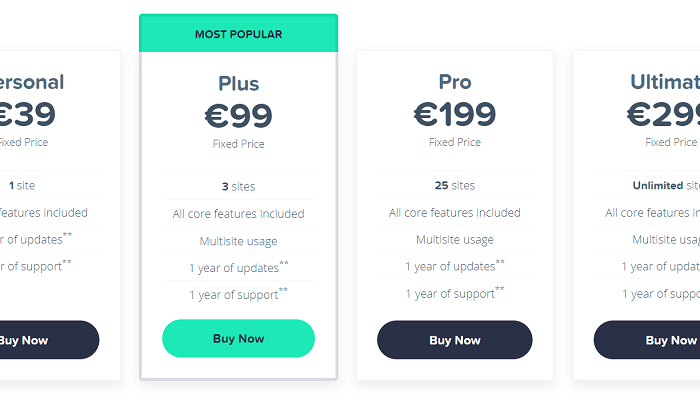Click '25 sites' in the Pro plan
This screenshot has height=418, width=700.
[454, 185]
